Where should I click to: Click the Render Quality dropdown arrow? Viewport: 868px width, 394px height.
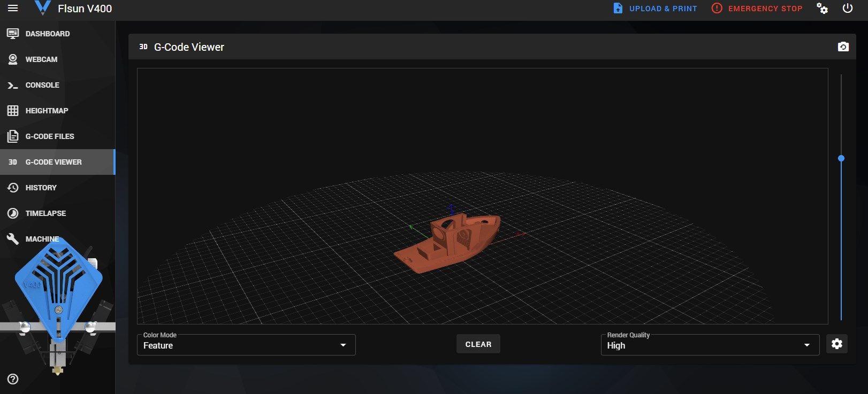pos(807,345)
